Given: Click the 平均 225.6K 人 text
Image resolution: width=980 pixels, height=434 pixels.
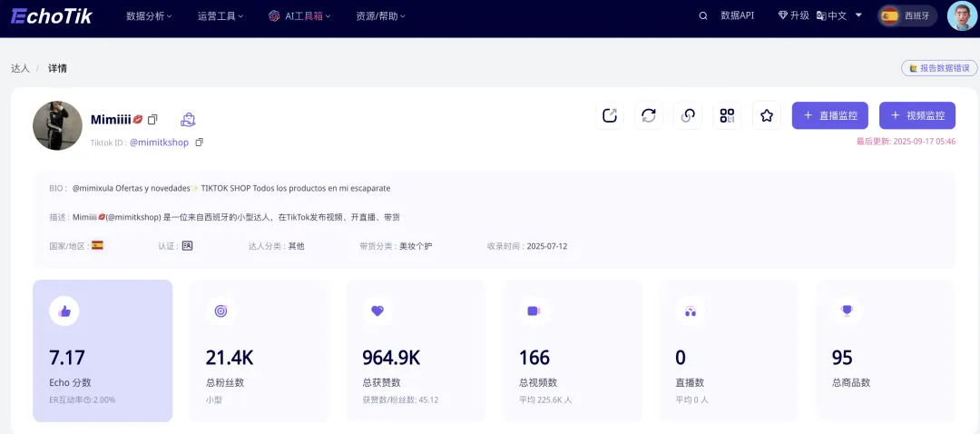Looking at the screenshot, I should (x=545, y=399).
